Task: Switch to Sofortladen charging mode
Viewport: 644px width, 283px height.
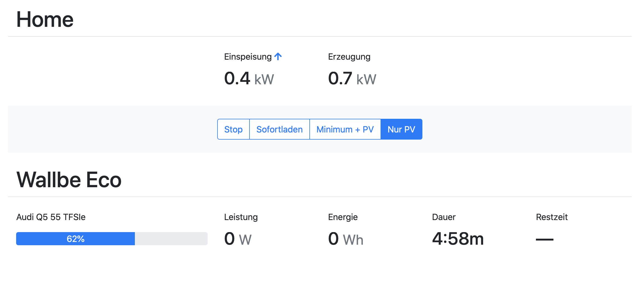Action: click(279, 129)
